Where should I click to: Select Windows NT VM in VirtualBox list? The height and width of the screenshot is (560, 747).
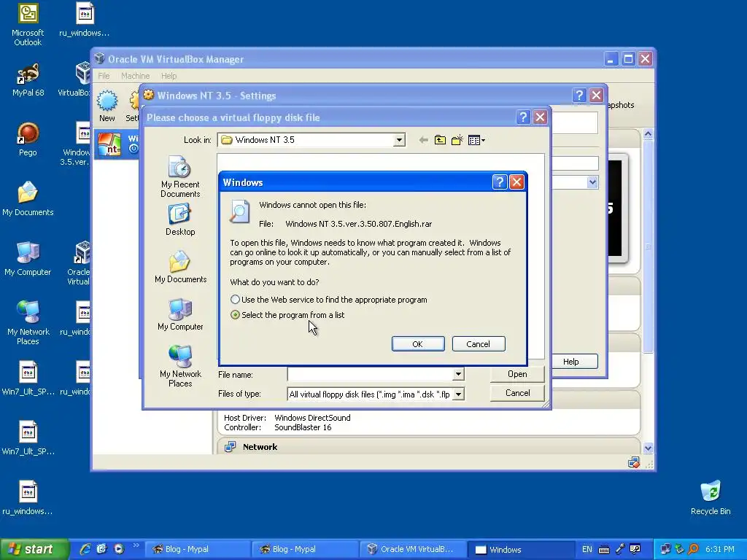pyautogui.click(x=117, y=144)
